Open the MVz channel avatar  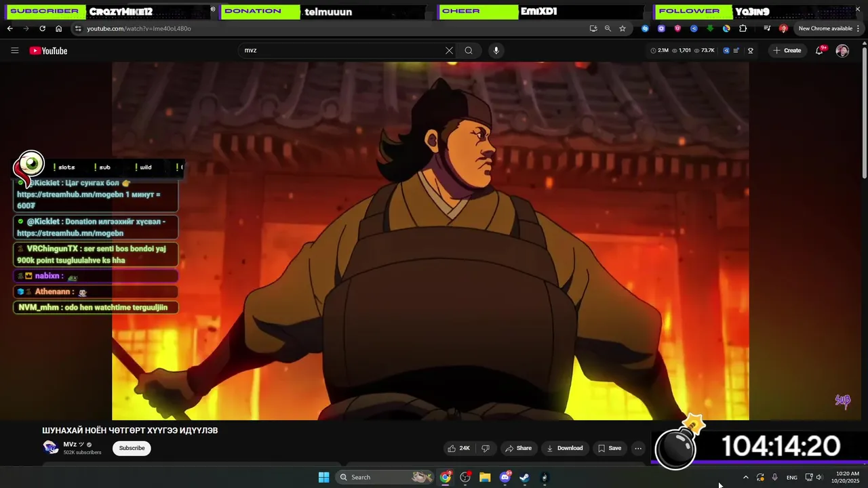pyautogui.click(x=50, y=447)
